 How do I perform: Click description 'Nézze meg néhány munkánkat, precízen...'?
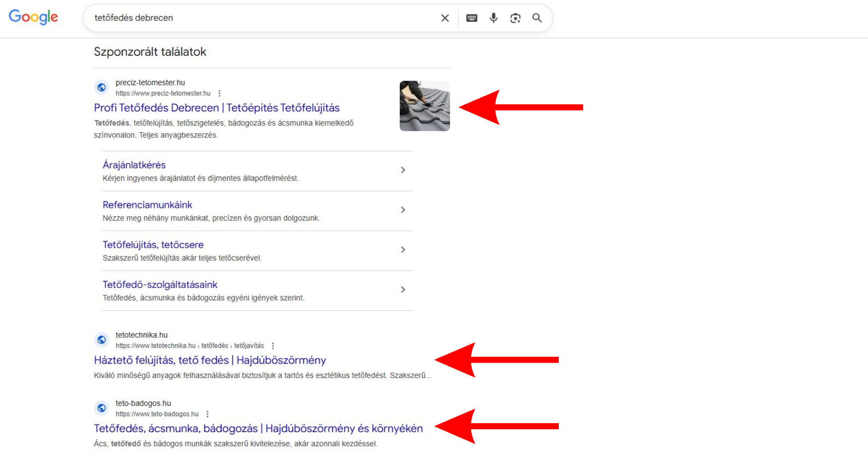(x=211, y=218)
